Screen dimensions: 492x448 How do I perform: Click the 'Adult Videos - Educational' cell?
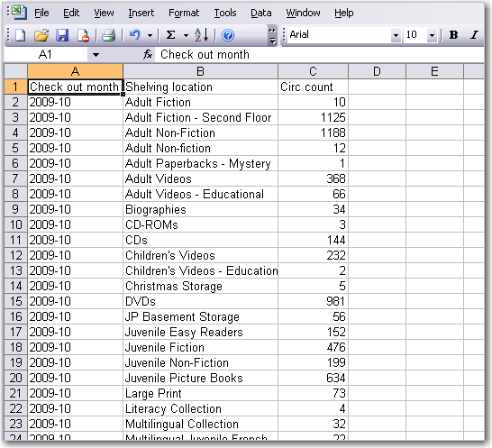200,194
